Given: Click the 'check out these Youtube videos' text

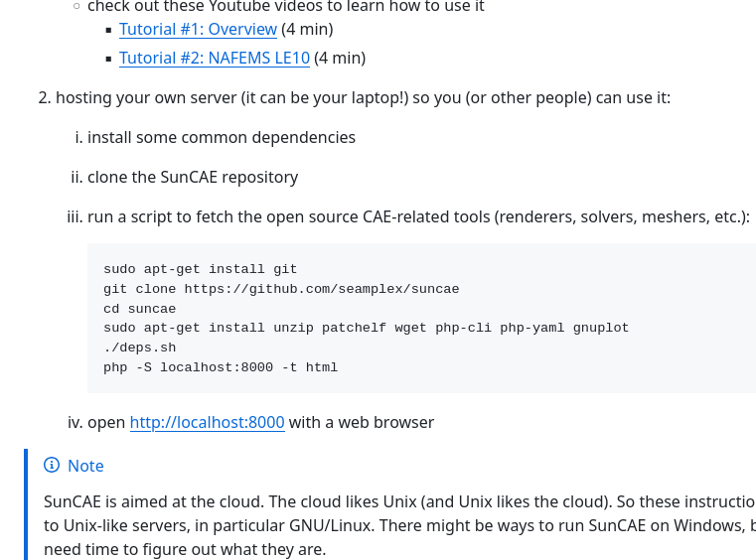Looking at the screenshot, I should 286,6.
